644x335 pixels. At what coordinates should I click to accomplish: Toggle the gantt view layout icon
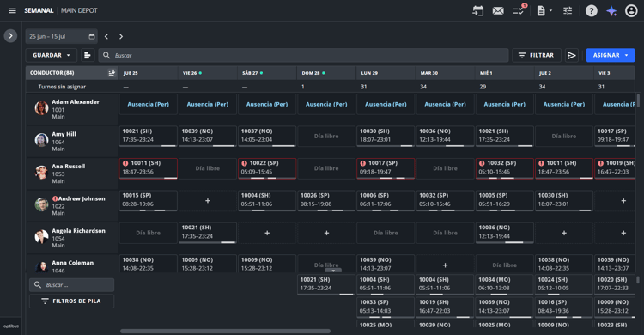click(x=87, y=55)
